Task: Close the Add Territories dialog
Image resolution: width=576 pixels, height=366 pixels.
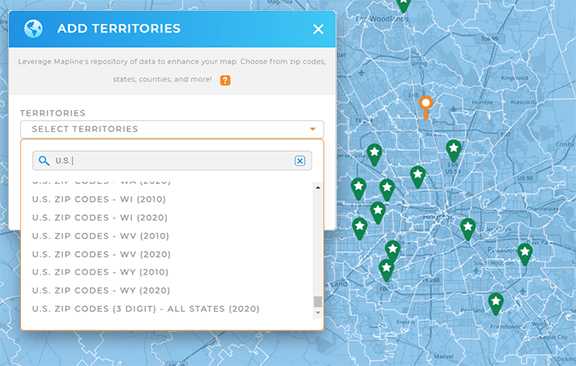Action: click(x=318, y=29)
